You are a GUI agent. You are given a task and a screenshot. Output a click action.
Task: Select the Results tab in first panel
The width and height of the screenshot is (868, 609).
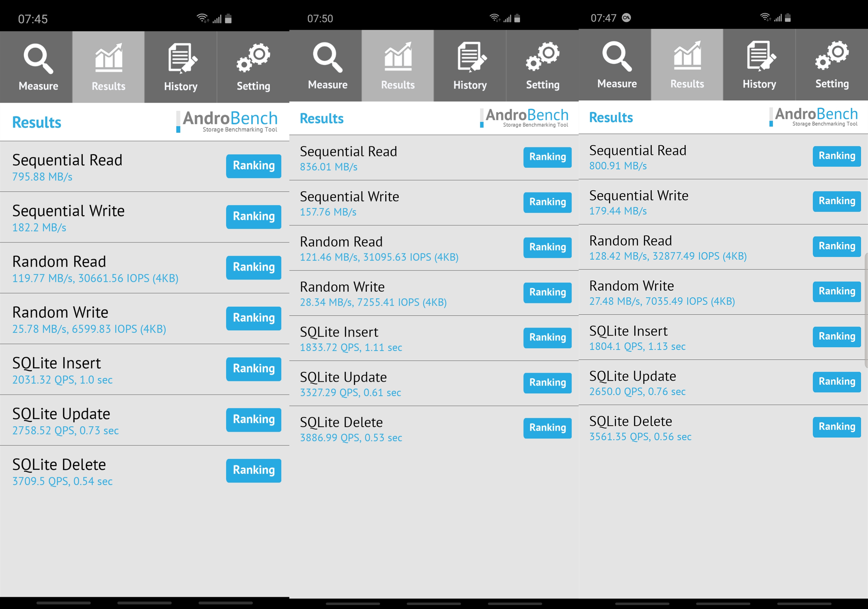[x=108, y=65]
